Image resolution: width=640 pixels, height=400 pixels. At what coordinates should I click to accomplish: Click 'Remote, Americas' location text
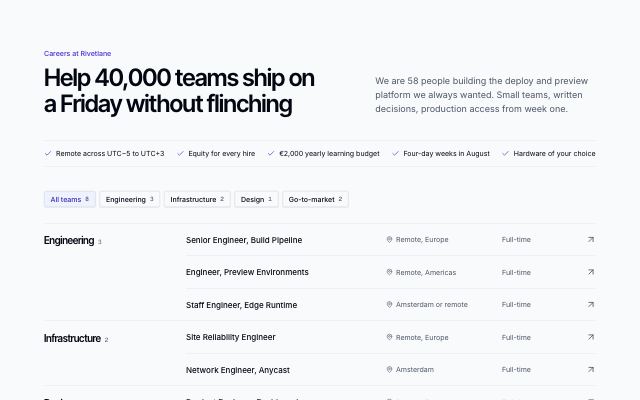tap(426, 272)
